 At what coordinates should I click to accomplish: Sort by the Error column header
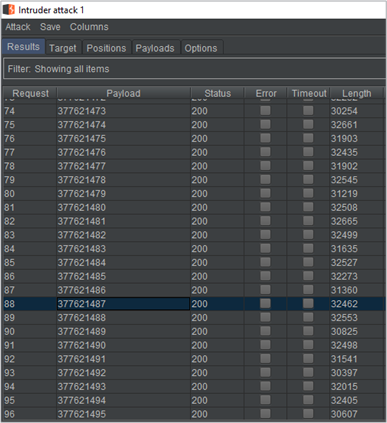[x=266, y=93]
